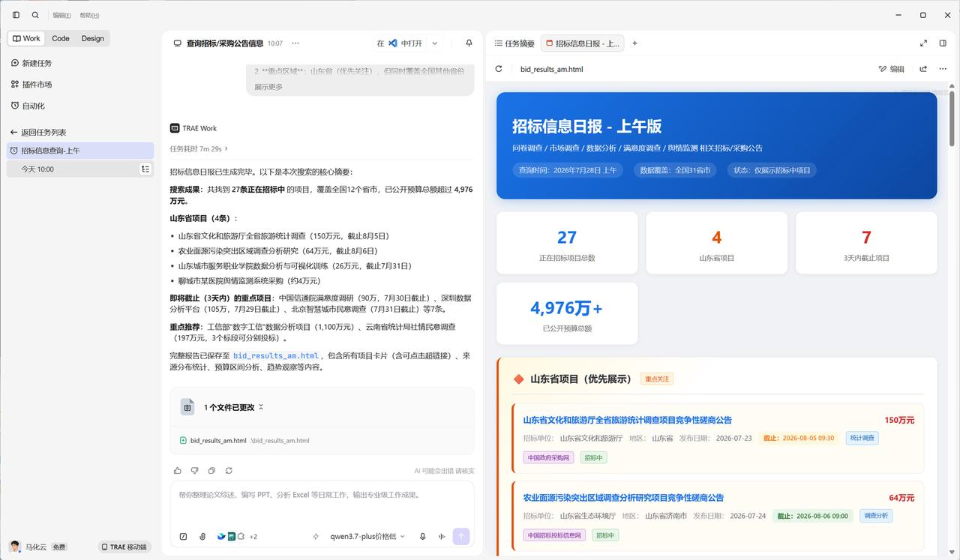This screenshot has width=960, height=560.
Task: Click 返回任务列表 back link
Action: pos(38,132)
